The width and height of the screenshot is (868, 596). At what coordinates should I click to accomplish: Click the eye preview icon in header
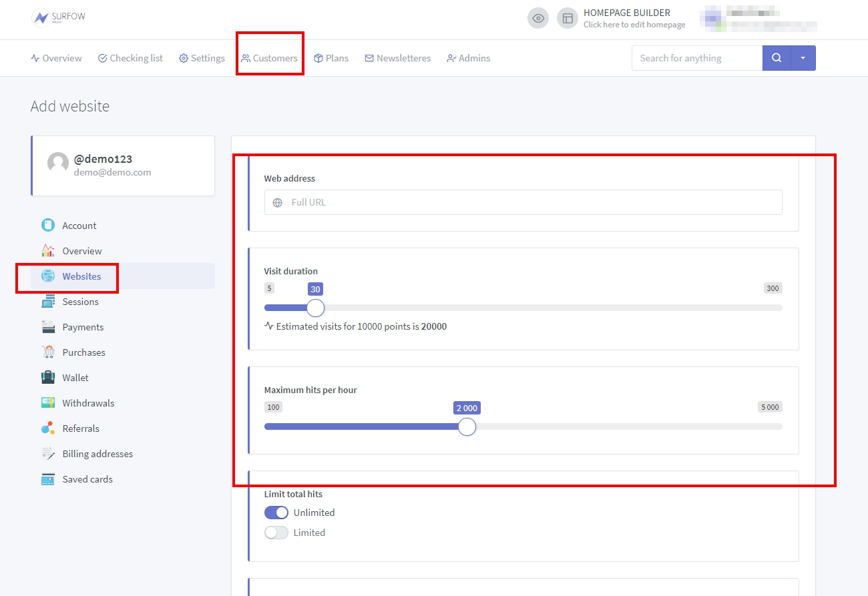537,18
